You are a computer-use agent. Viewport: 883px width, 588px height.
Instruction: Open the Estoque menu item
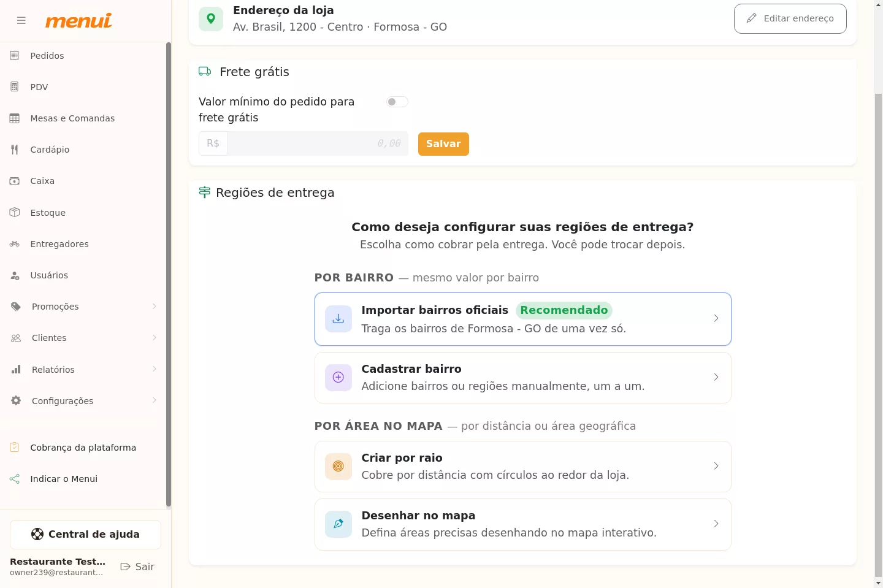click(x=83, y=213)
